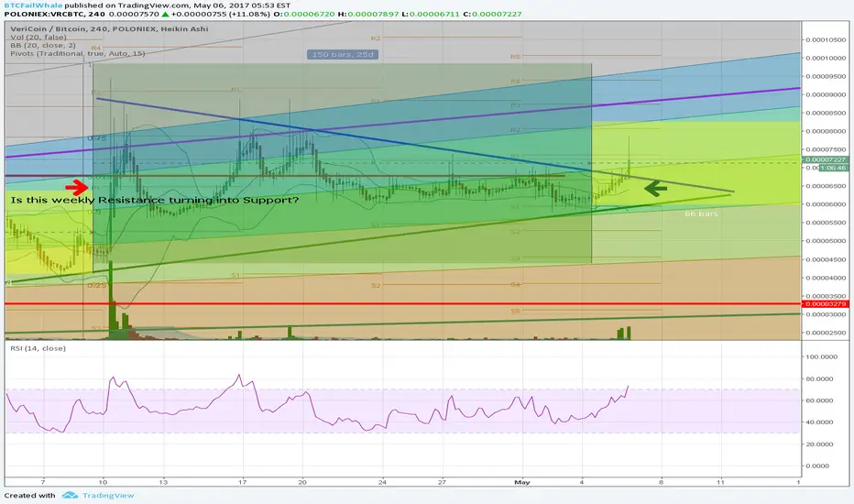
Task: Click the R5 pivot level label
Action: click(x=515, y=57)
